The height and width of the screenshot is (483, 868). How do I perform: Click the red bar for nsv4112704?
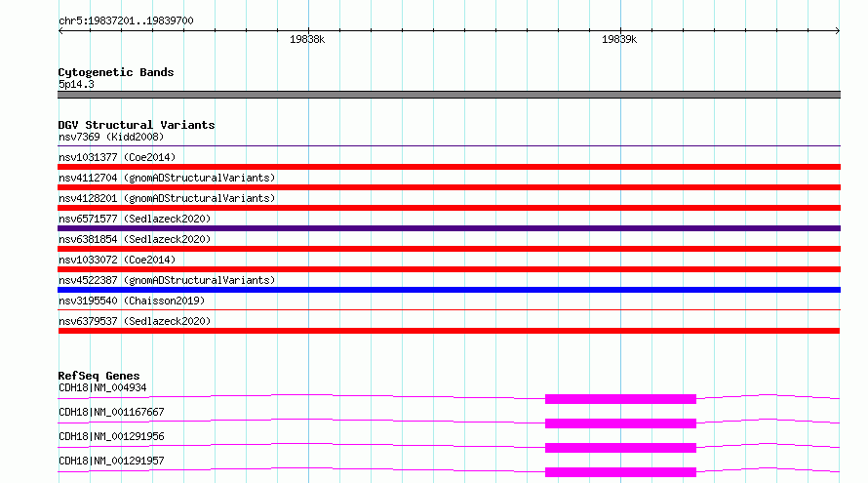[449, 187]
